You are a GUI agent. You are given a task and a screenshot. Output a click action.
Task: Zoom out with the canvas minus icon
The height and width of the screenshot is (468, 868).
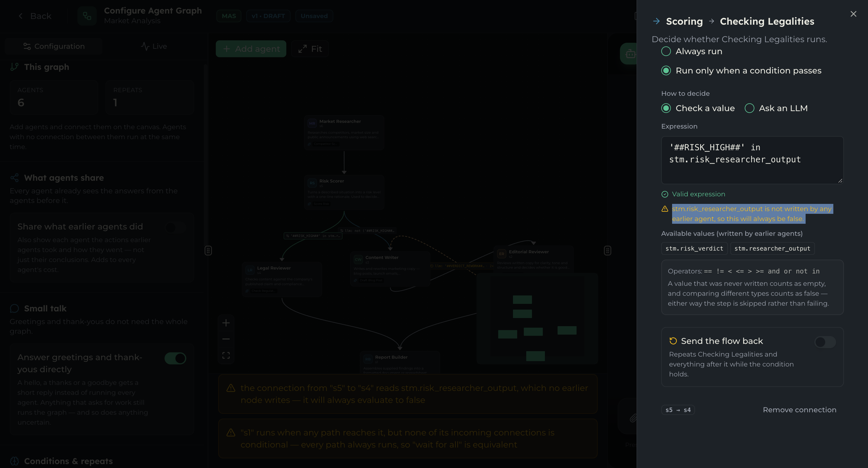[226, 339]
